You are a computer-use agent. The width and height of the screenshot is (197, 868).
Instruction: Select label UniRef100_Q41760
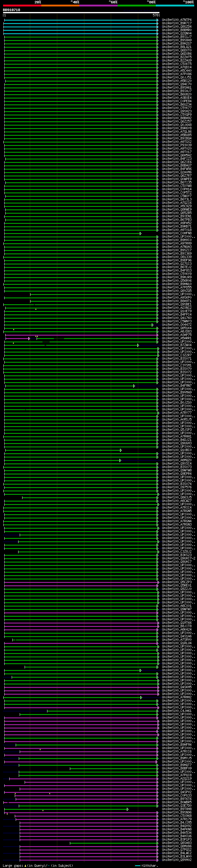(x=177, y=318)
